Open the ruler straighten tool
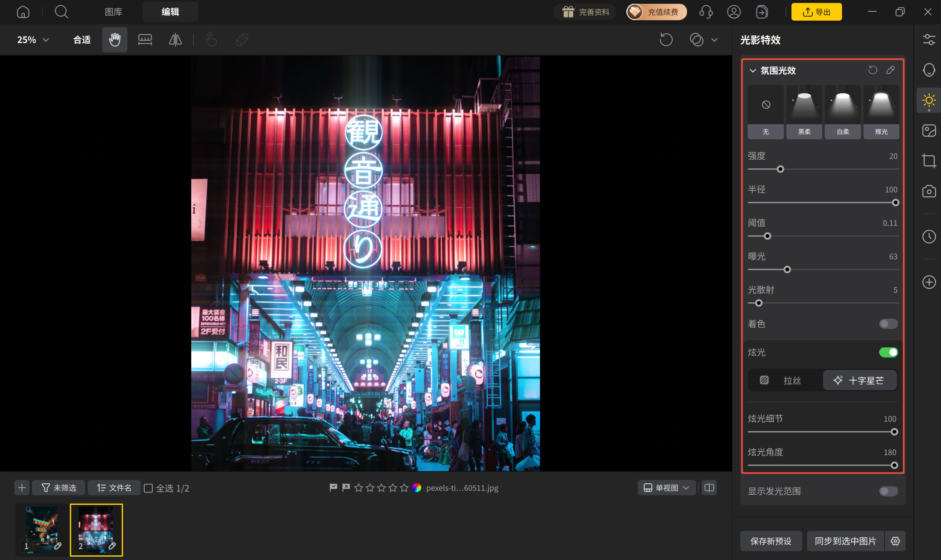 (x=145, y=40)
